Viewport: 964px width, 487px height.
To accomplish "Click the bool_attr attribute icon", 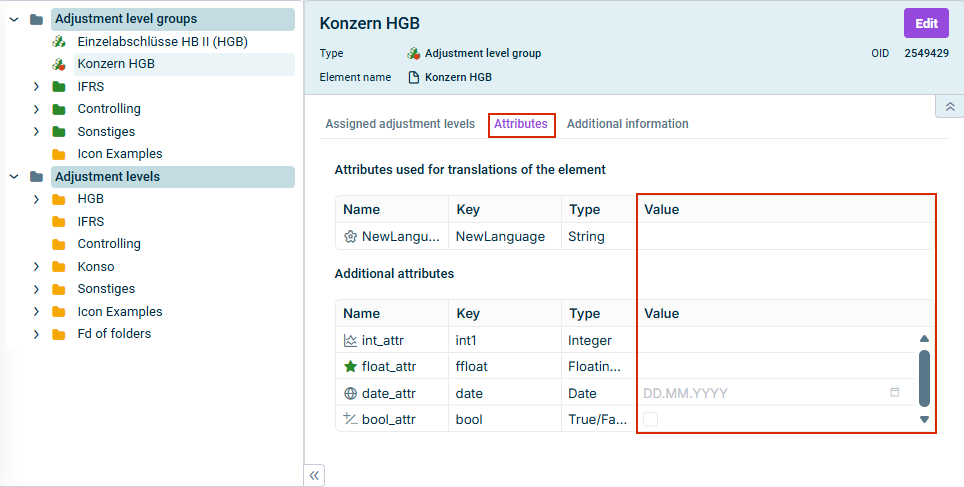I will point(350,419).
